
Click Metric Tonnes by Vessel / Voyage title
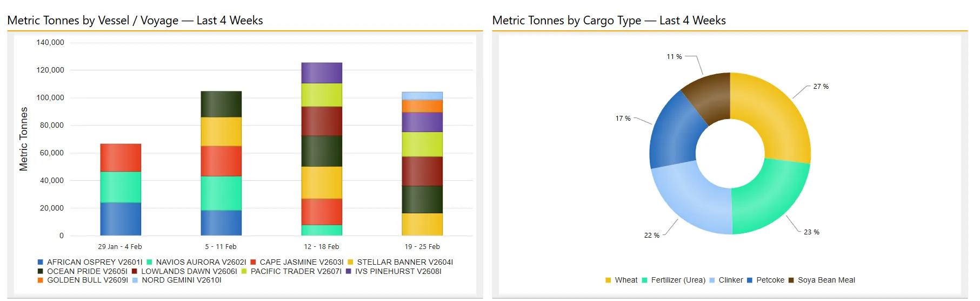tap(135, 21)
